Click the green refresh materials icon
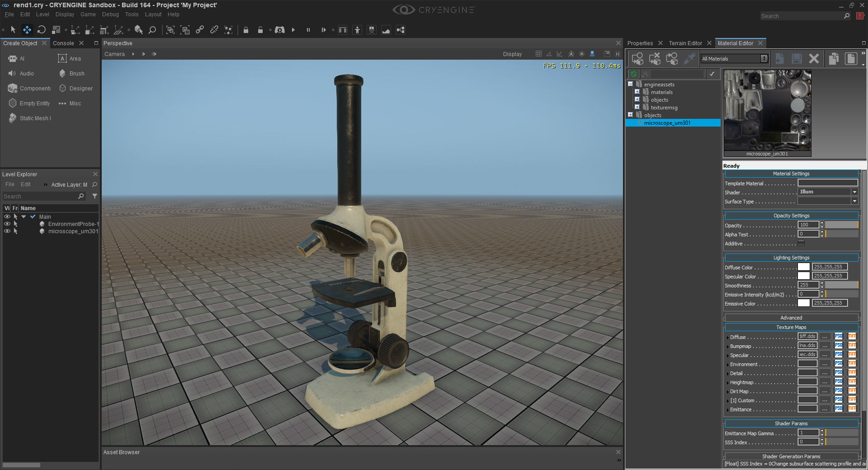This screenshot has height=470, width=868. [633, 74]
